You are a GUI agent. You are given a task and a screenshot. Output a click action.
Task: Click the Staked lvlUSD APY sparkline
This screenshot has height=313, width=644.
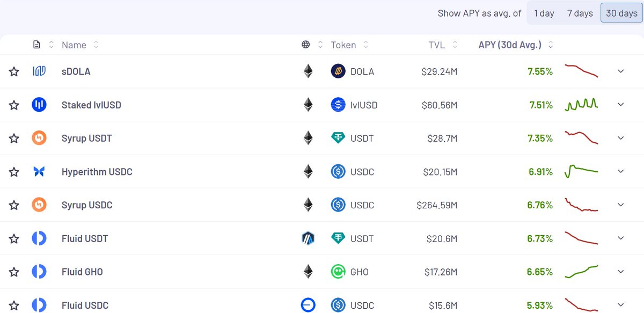tap(581, 105)
